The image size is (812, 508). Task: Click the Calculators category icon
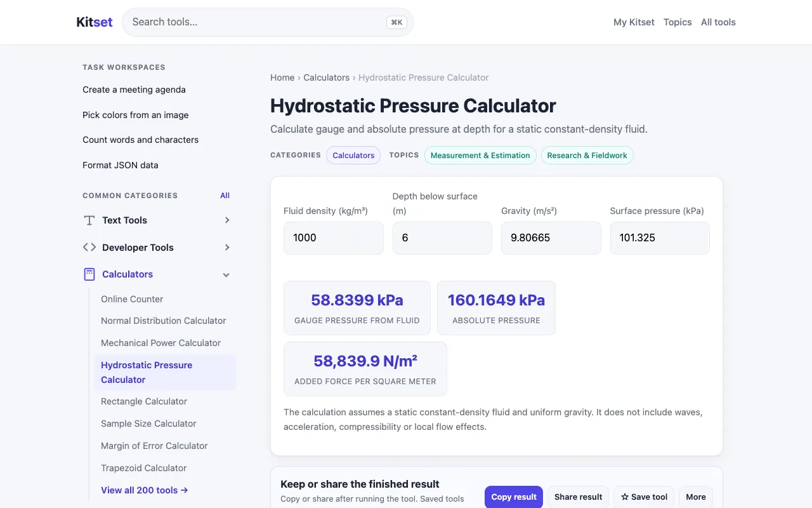[x=89, y=274]
